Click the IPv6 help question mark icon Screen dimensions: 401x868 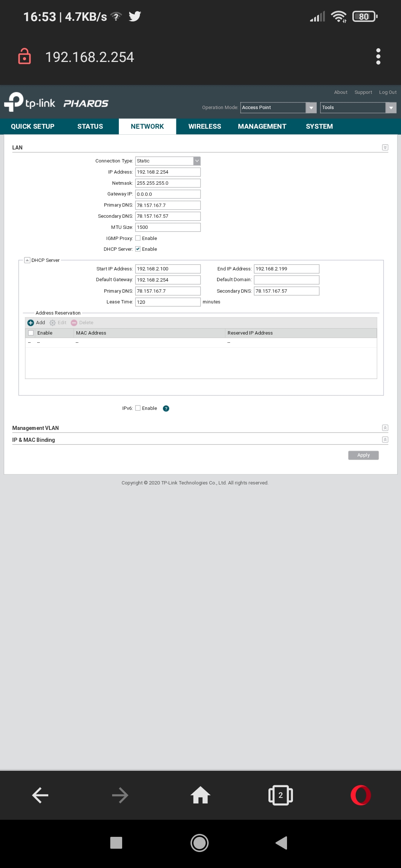(166, 408)
